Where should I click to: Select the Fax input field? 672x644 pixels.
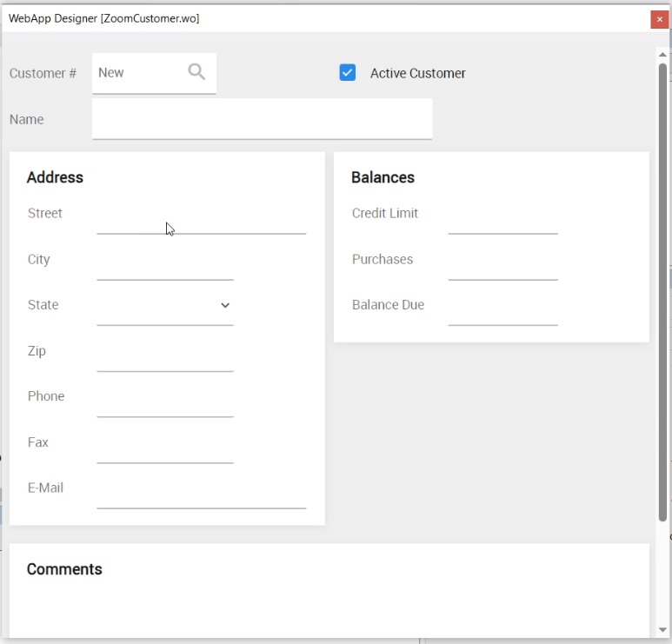(x=165, y=450)
